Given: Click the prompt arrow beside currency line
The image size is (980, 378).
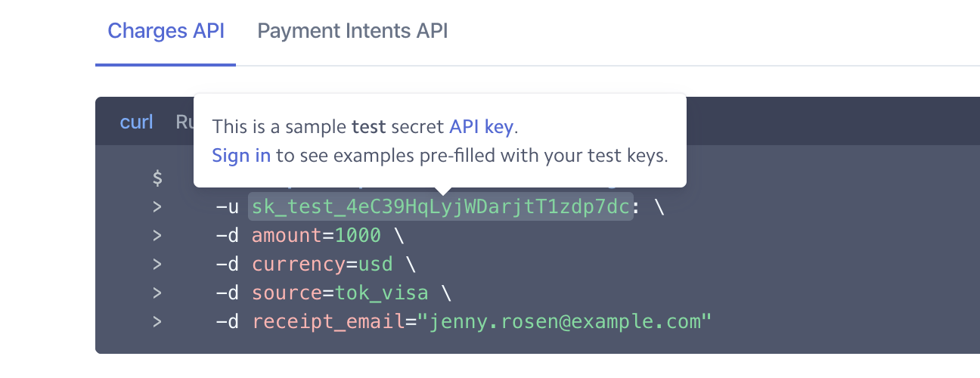Looking at the screenshot, I should pos(157,265).
